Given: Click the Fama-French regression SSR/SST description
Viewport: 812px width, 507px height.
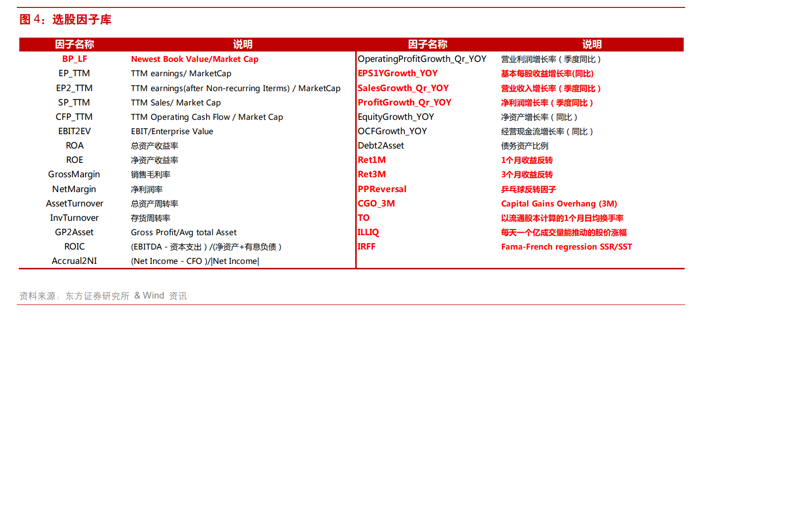Looking at the screenshot, I should click(x=566, y=247).
